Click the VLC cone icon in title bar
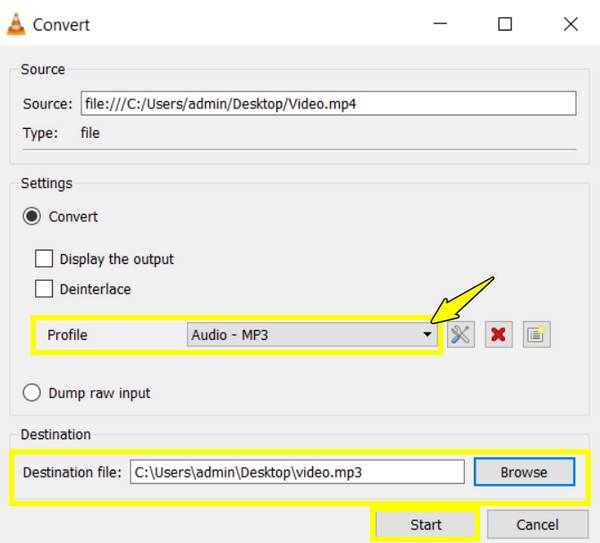Viewport: 600px width, 543px height. (16, 24)
